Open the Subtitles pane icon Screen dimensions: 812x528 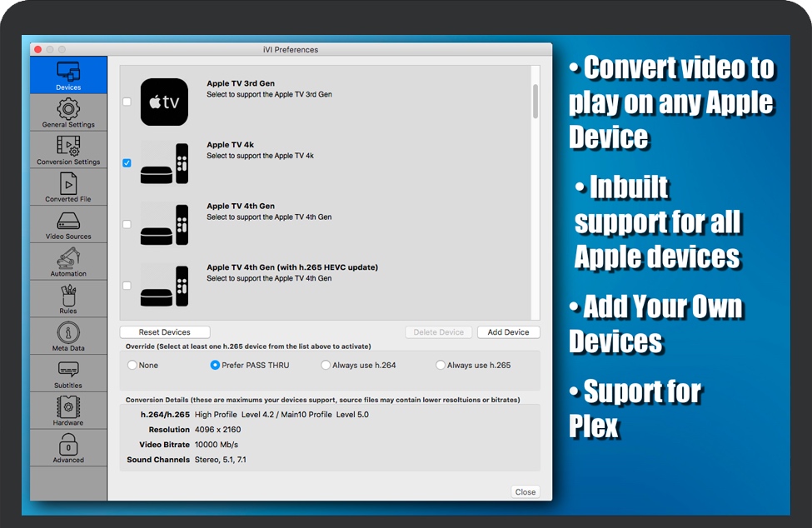[x=68, y=370]
